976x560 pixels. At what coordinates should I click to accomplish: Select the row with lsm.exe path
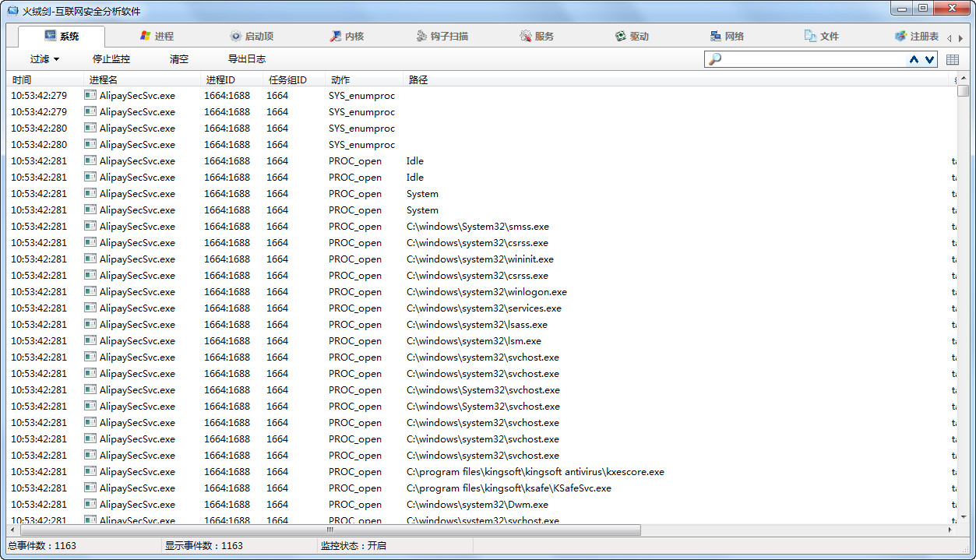pyautogui.click(x=481, y=341)
